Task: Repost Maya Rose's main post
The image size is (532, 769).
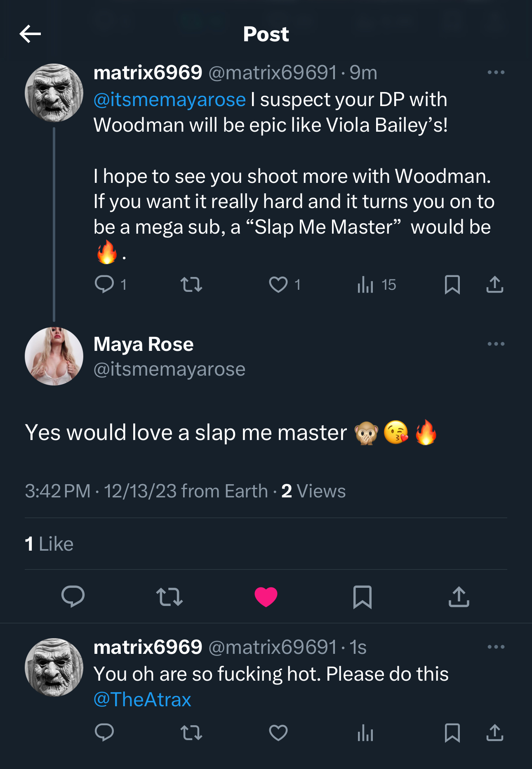Action: tap(169, 597)
